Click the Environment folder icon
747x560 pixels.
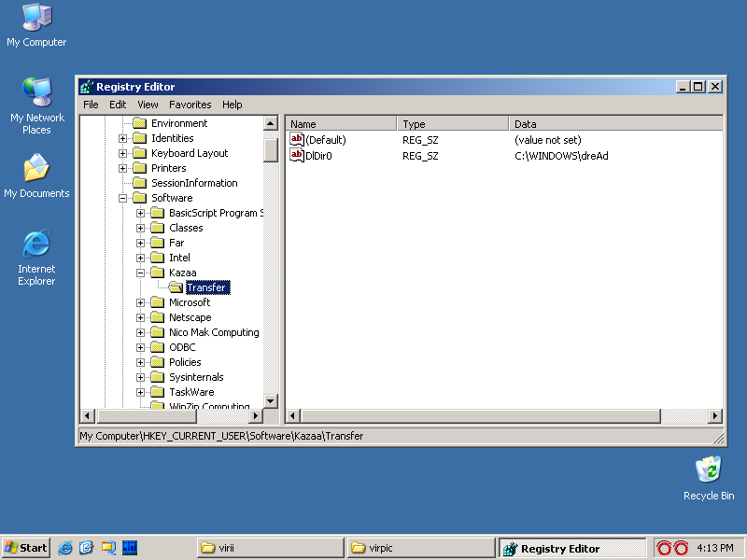pos(139,123)
